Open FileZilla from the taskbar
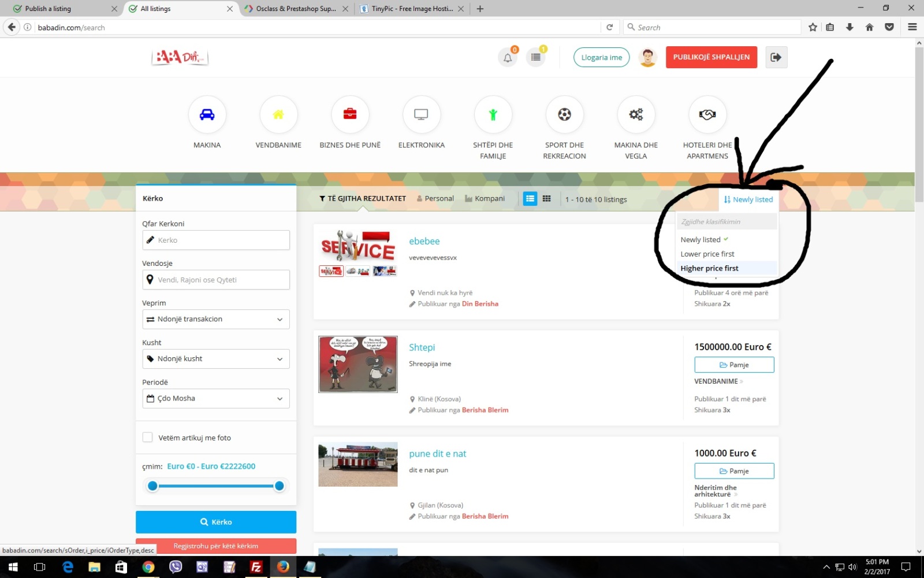The height and width of the screenshot is (578, 924). [256, 567]
